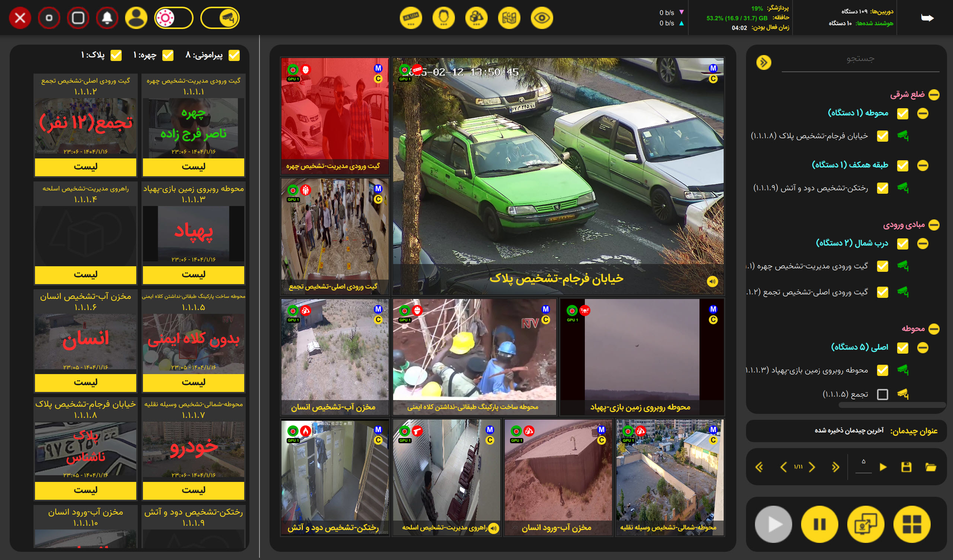Check the تجمع (1.1.1.5) camera checkbox
The height and width of the screenshot is (560, 953).
tap(882, 394)
